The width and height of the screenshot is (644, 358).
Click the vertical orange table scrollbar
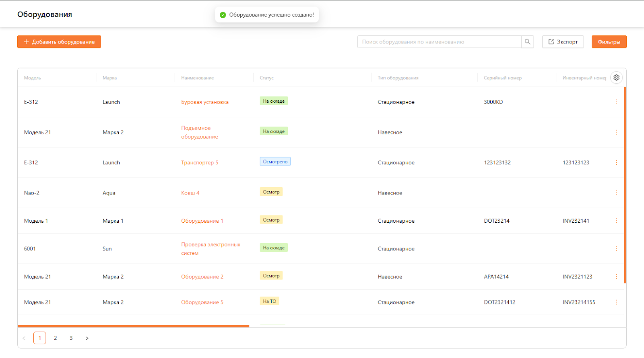(x=625, y=185)
